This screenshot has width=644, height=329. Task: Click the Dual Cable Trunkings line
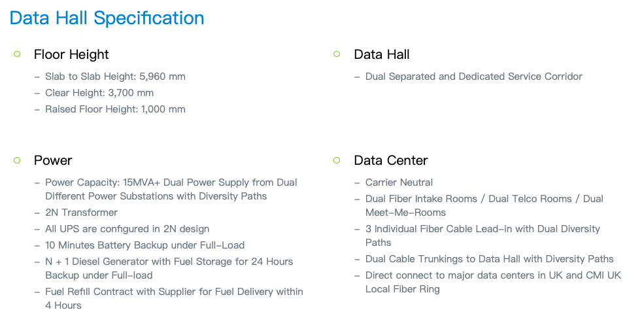pyautogui.click(x=489, y=259)
